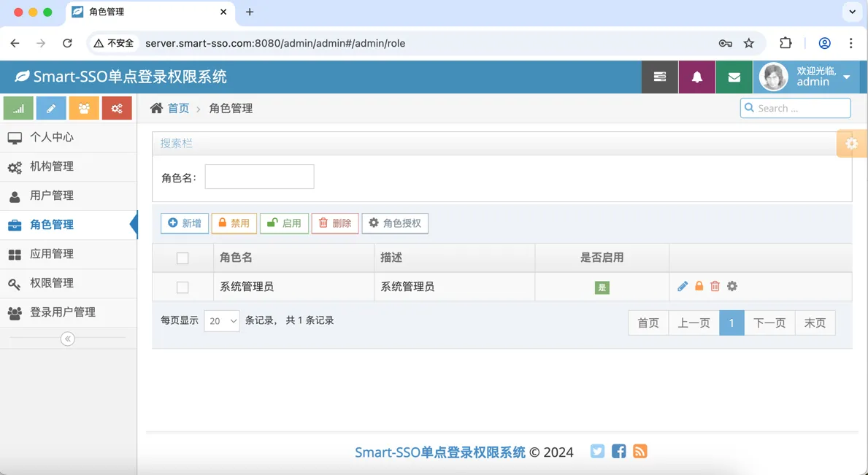Viewport: 868px width, 475px height.
Task: Select the green bar chart icon above the sidebar
Action: tap(18, 107)
